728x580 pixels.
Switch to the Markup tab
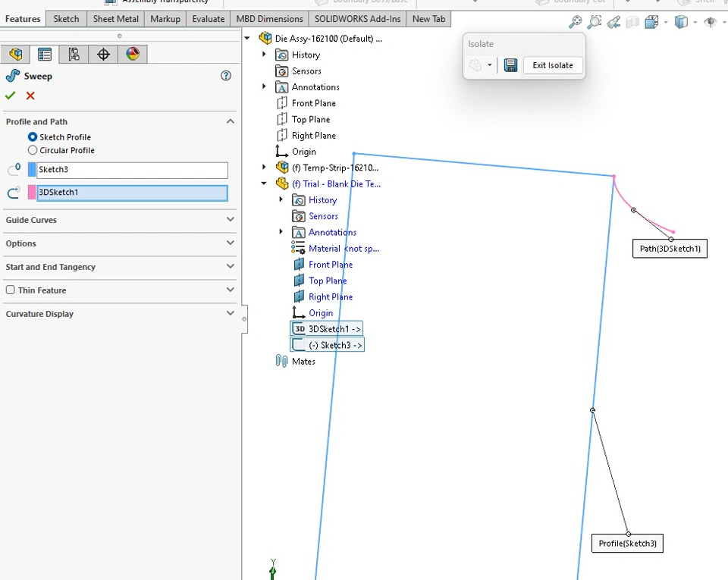click(165, 19)
